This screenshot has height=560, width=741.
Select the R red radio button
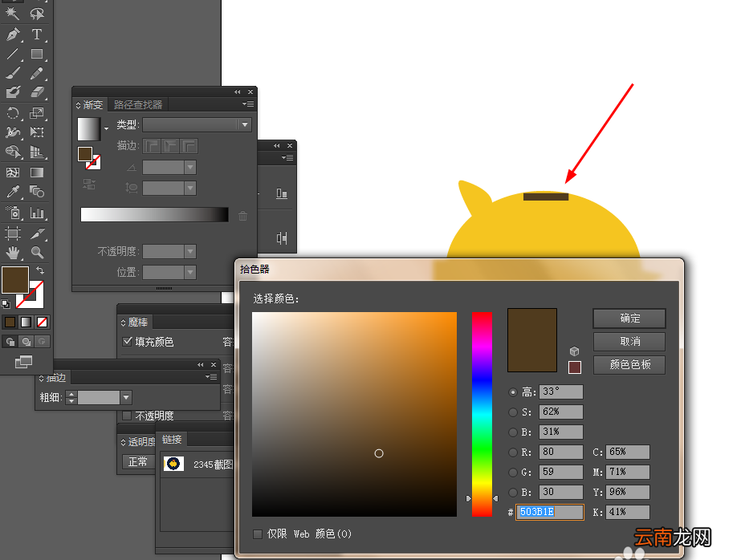point(513,452)
